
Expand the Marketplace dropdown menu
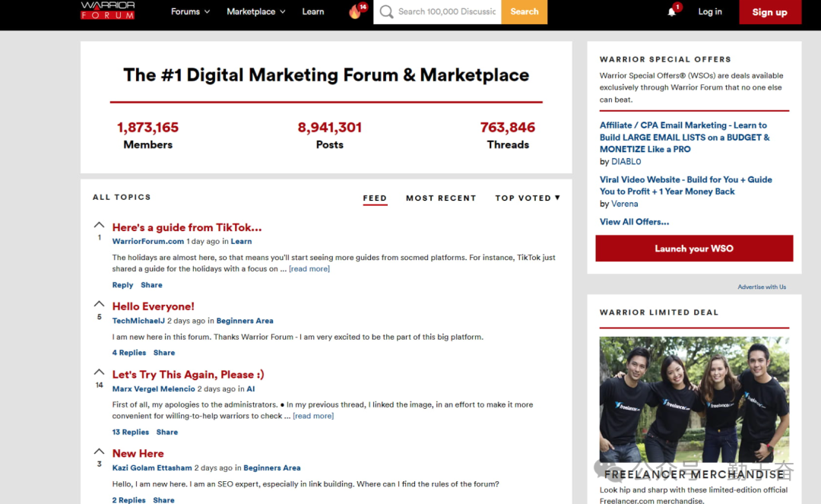point(256,11)
